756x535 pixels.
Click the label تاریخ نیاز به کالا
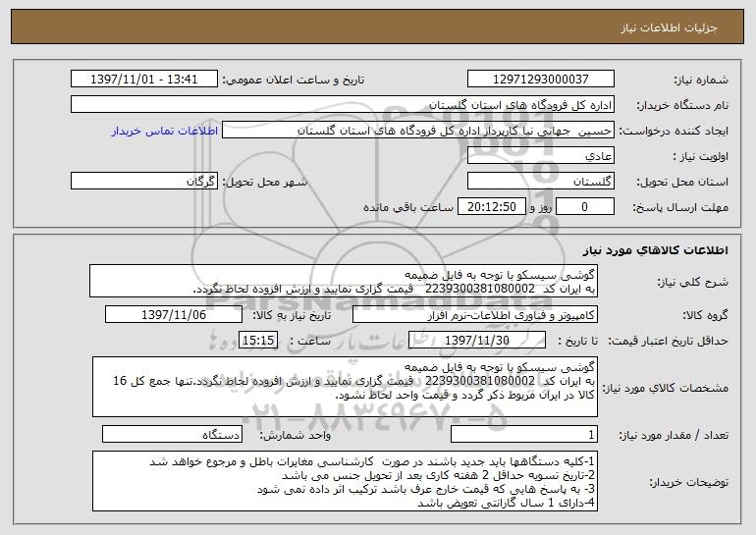(x=292, y=315)
